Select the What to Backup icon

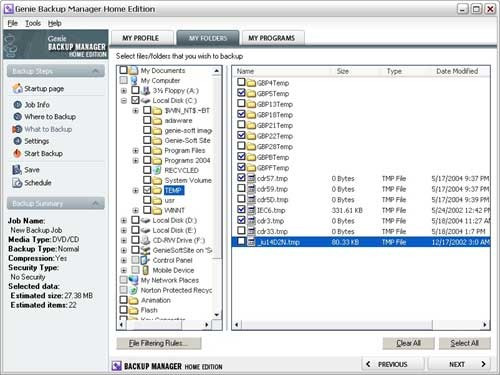(x=17, y=129)
